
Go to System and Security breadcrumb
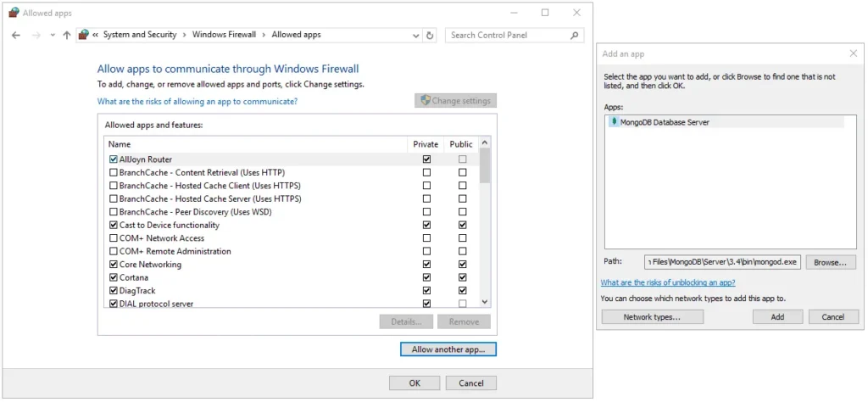click(140, 36)
